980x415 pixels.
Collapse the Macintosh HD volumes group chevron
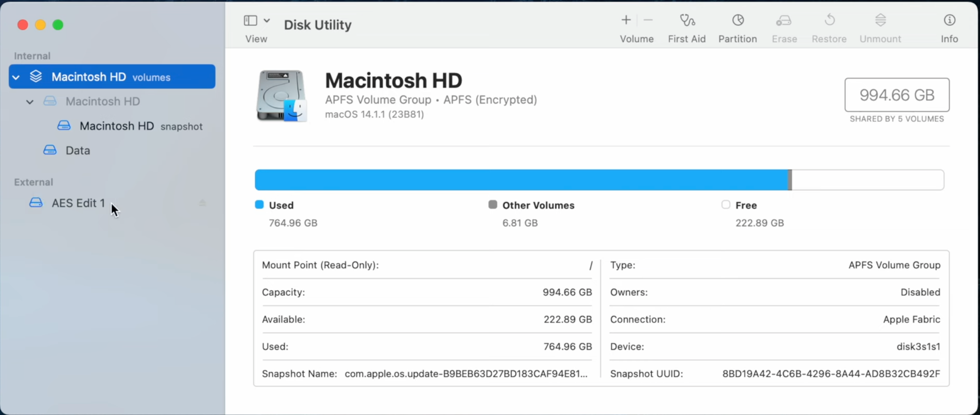pos(16,77)
